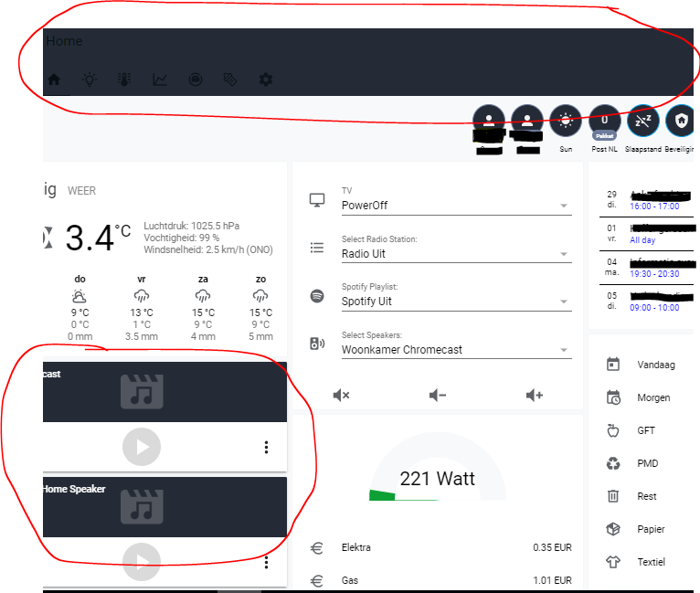
Task: Increase volume with speaker plus icon
Action: 534,395
